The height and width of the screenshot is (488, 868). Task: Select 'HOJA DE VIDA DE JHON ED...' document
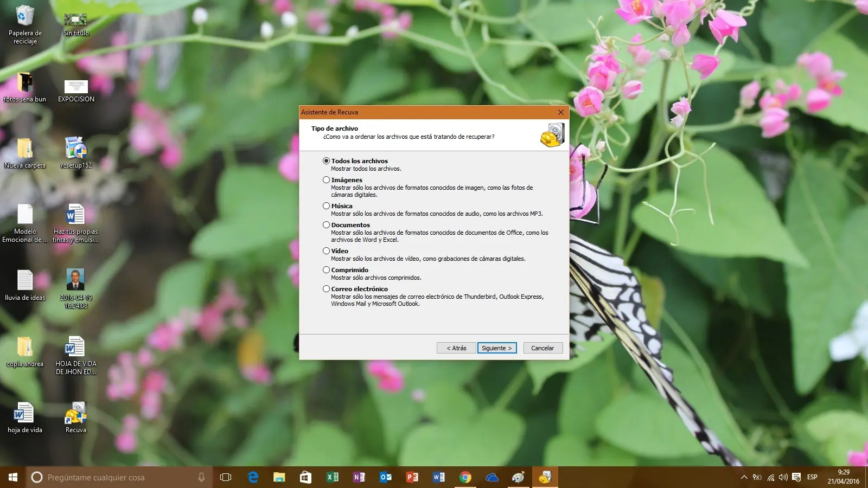pos(76,356)
